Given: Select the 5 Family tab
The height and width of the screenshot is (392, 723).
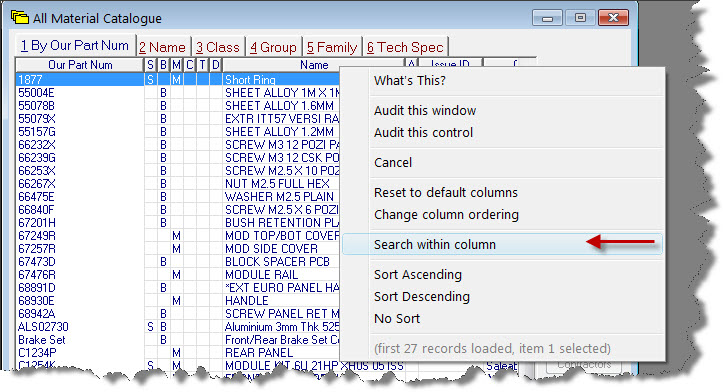Looking at the screenshot, I should pyautogui.click(x=332, y=47).
